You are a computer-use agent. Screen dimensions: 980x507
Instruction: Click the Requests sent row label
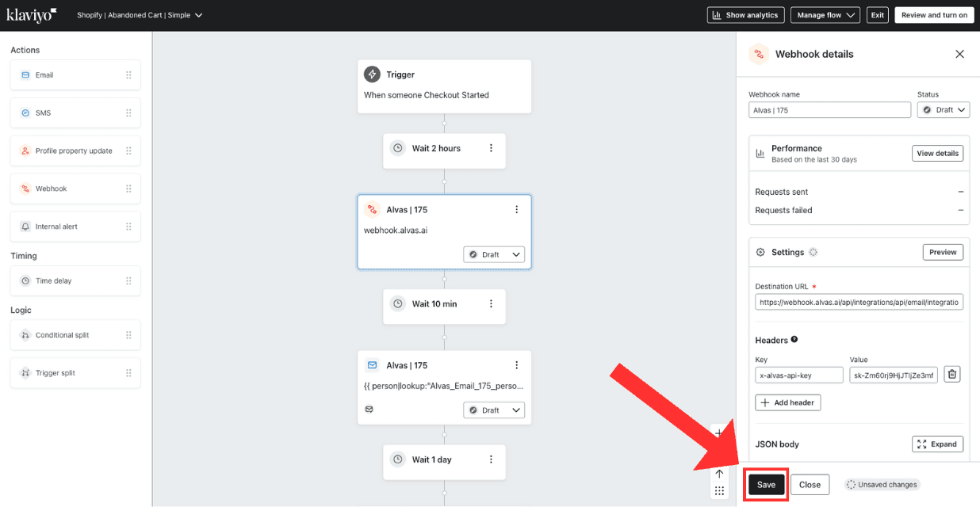782,192
